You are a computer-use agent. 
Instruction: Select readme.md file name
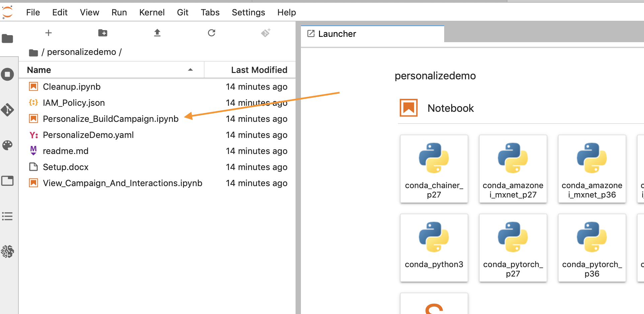click(66, 151)
